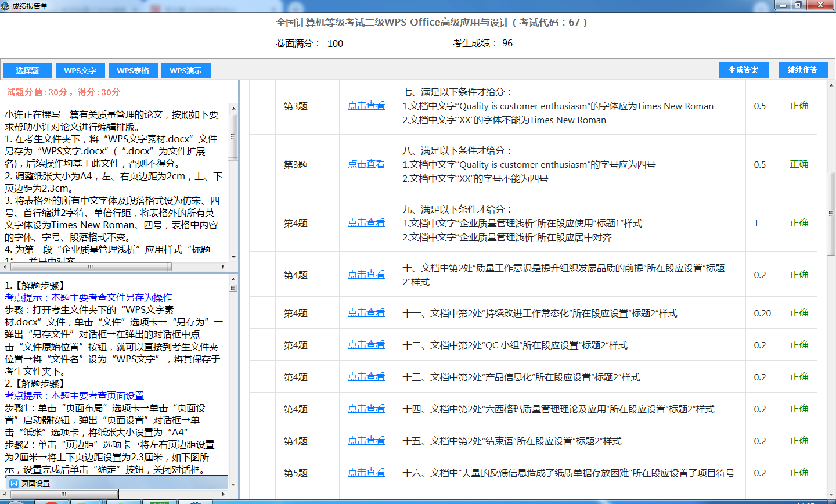Click the description starting "十三、文档中第2处“产品信息化”"

pos(521,377)
